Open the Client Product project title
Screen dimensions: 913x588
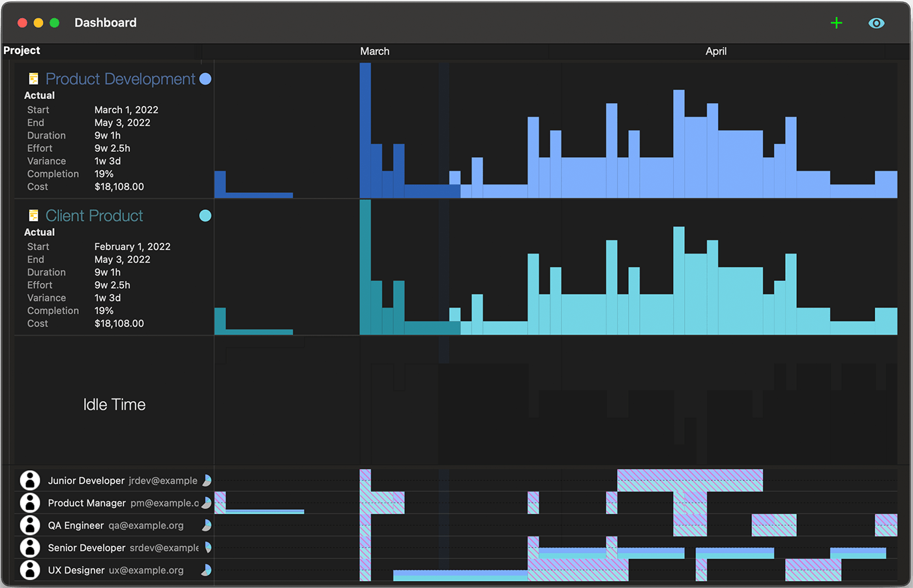point(95,216)
